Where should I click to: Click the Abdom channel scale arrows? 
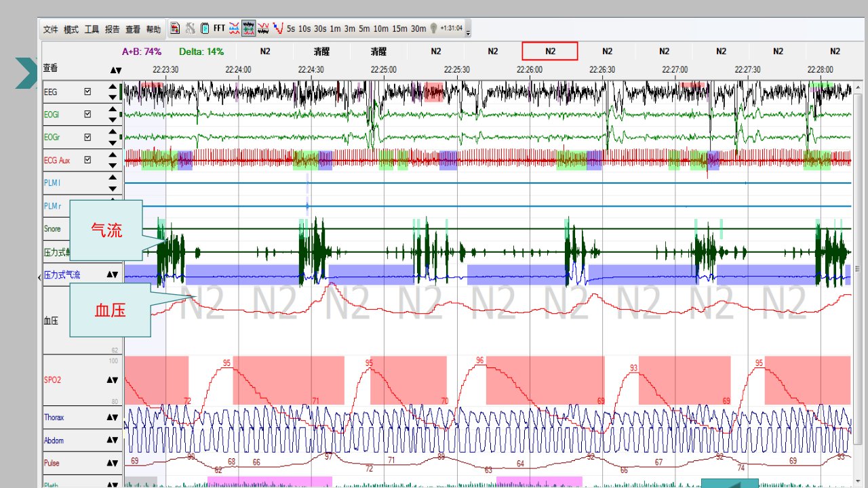(113, 441)
